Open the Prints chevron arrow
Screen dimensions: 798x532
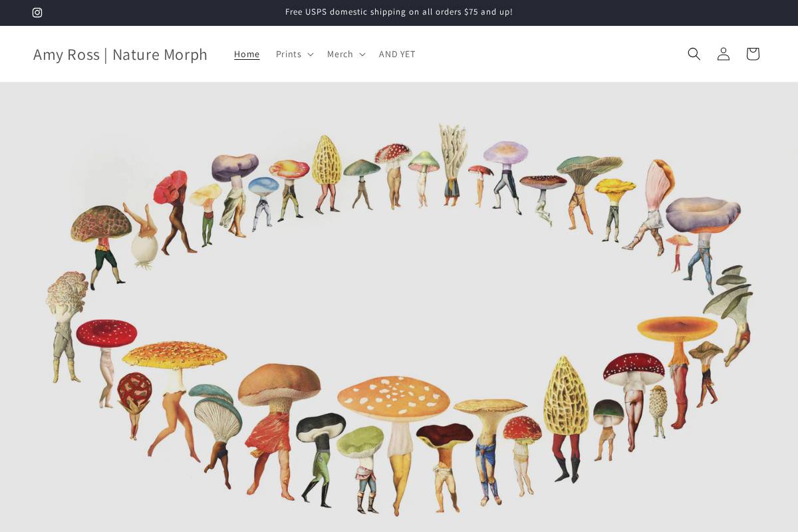pyautogui.click(x=310, y=55)
